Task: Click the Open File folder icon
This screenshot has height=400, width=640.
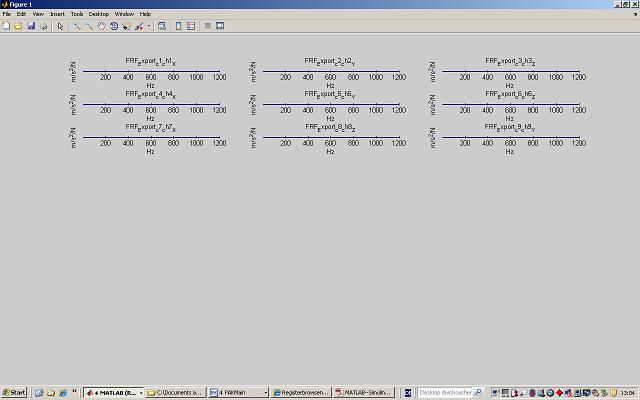Action: [x=18, y=25]
